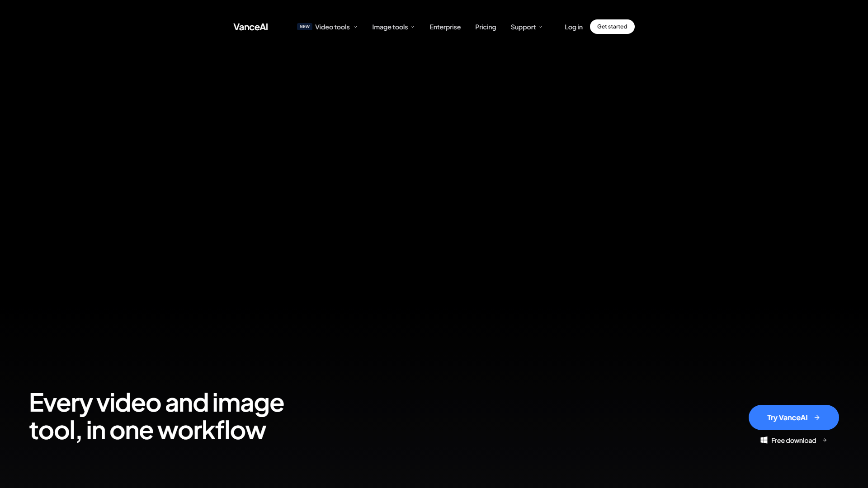Click the NEW badge beside Video tools
The image size is (868, 488).
(x=305, y=27)
